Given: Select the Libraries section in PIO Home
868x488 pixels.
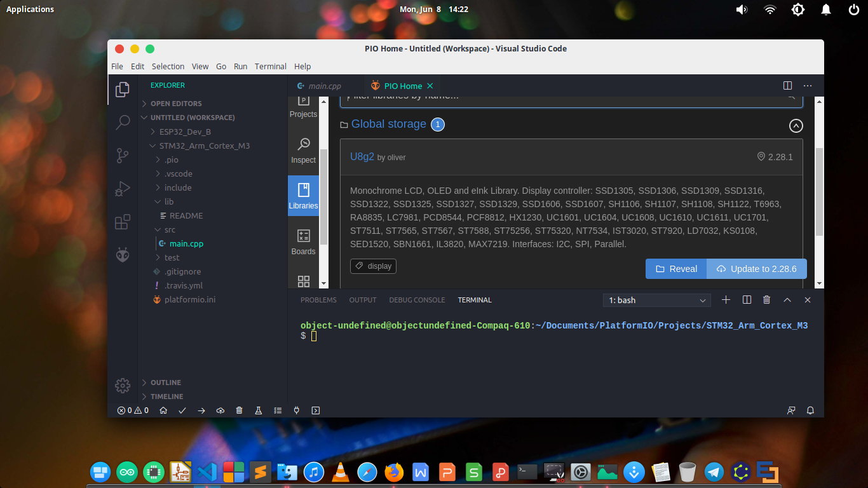Looking at the screenshot, I should click(x=303, y=196).
